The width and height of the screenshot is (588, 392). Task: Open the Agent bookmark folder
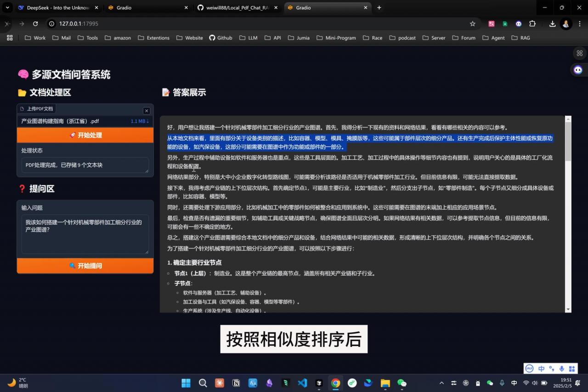pyautogui.click(x=493, y=38)
